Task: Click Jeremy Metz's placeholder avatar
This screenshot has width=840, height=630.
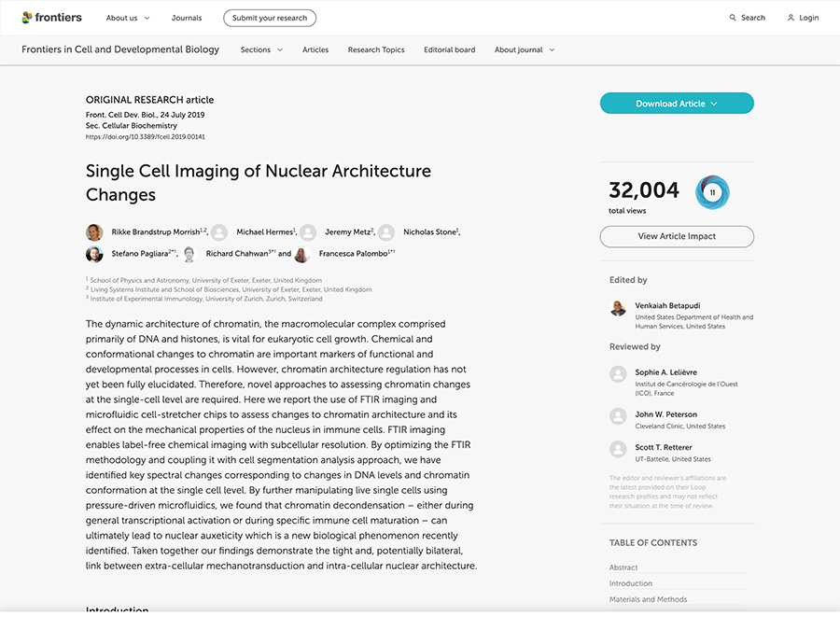Action: 307,232
